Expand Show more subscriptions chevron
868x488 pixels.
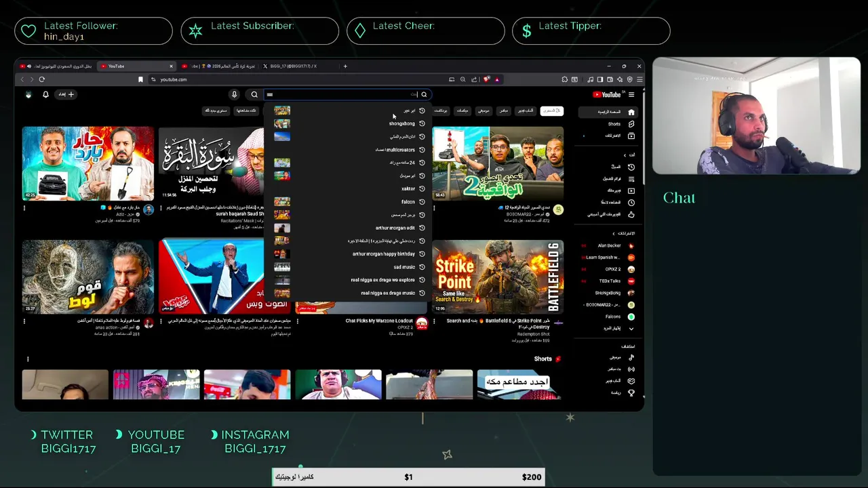coord(631,329)
